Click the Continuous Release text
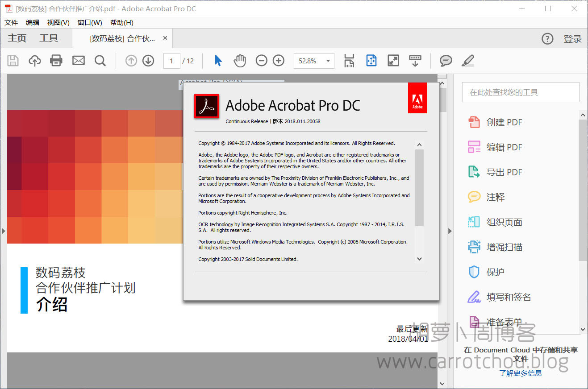588x389 pixels. 247,121
